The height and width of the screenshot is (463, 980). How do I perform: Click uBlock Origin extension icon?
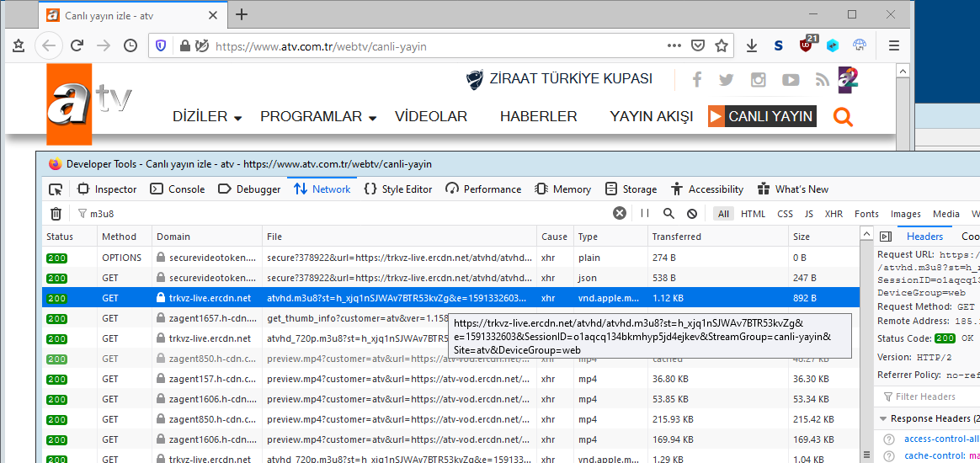point(807,45)
